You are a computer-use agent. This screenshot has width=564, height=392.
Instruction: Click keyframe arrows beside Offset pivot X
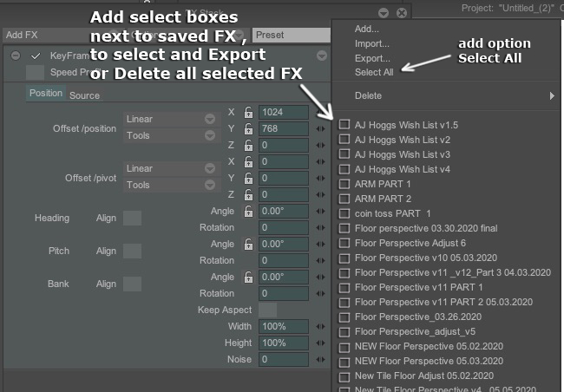coord(320,162)
